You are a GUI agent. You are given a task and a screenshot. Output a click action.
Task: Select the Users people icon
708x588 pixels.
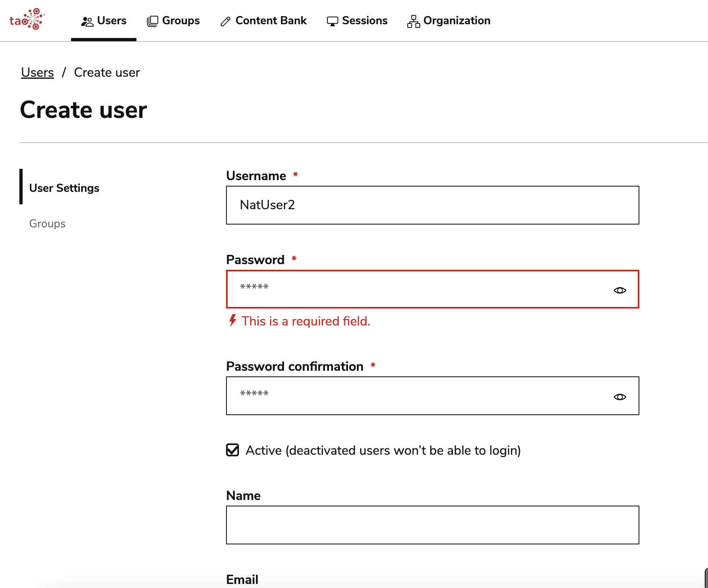click(x=87, y=21)
